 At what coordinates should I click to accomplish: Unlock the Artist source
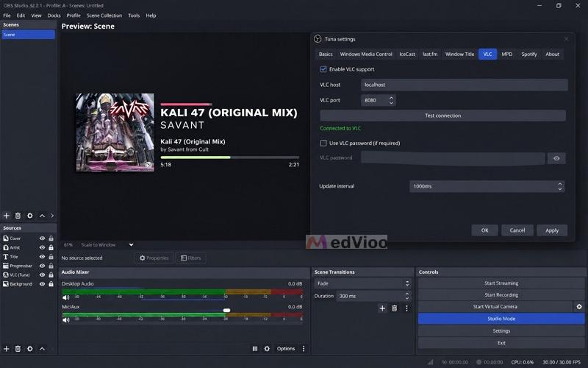pyautogui.click(x=51, y=247)
